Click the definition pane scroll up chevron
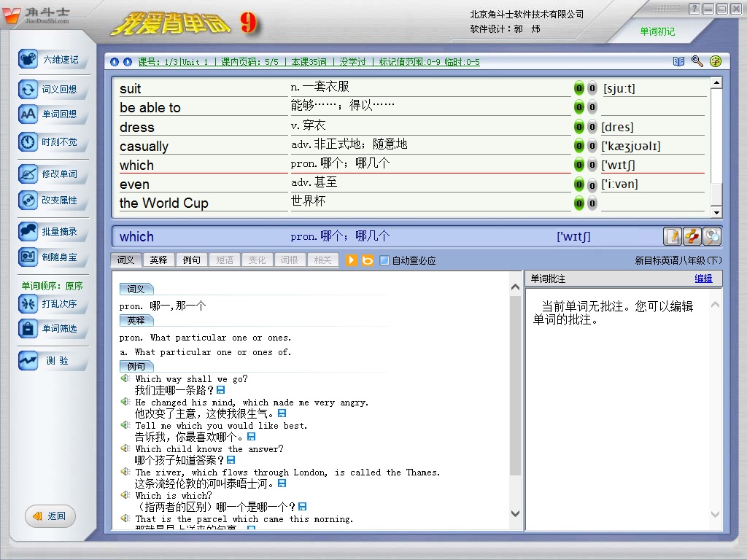Screen dimensions: 747x560 [516, 287]
